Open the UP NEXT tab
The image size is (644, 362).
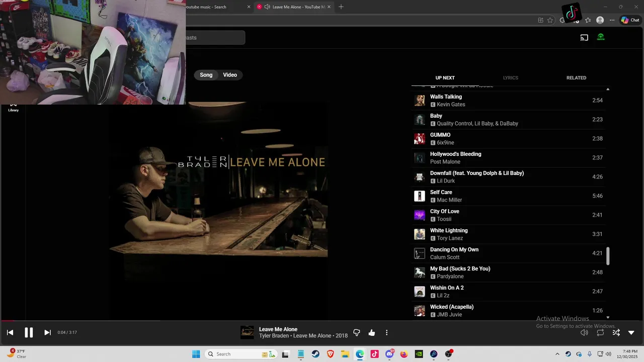(445, 78)
